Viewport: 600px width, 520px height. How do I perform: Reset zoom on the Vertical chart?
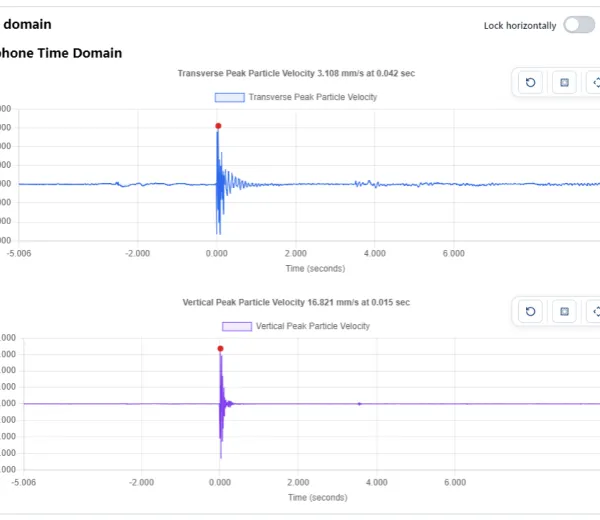coord(530,311)
